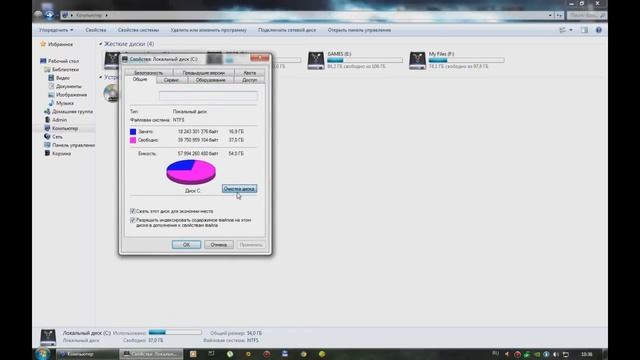Click the Свойства: Локальный taskbar button
Screen dimensions: 640x360
pyautogui.click(x=151, y=354)
